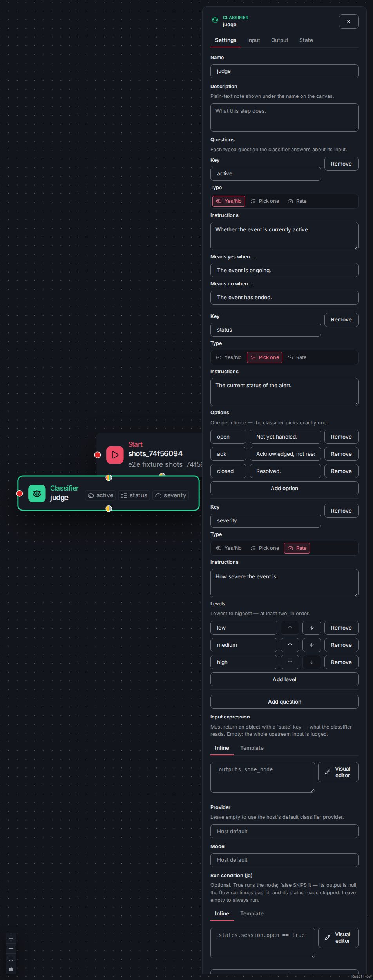The width and height of the screenshot is (373, 980).
Task: Click the play icon on the Start node
Action: (115, 455)
